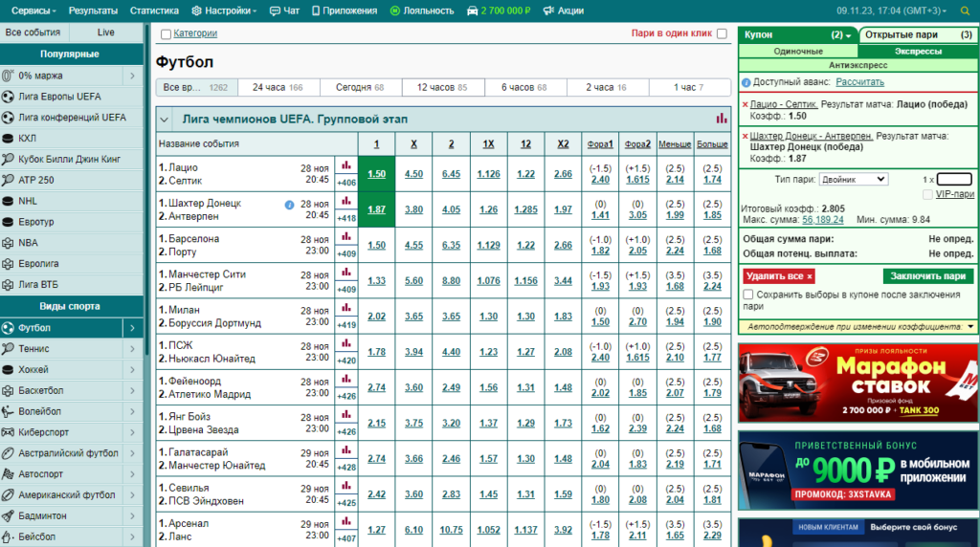The width and height of the screenshot is (980, 547).
Task: Deselect highlighted 1.50 odds for Лацио
Action: [x=376, y=174]
